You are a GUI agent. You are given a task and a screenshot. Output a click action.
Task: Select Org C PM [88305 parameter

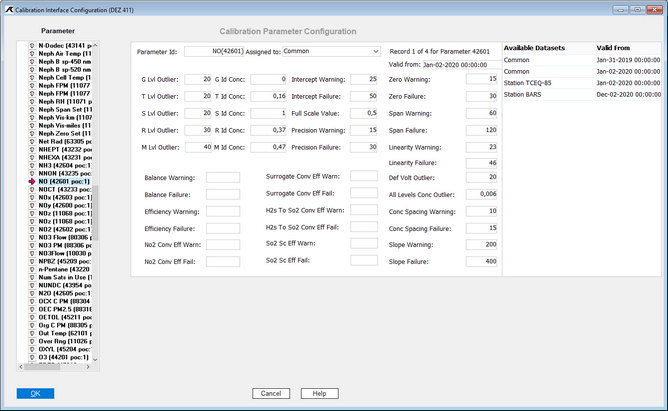pyautogui.click(x=65, y=325)
